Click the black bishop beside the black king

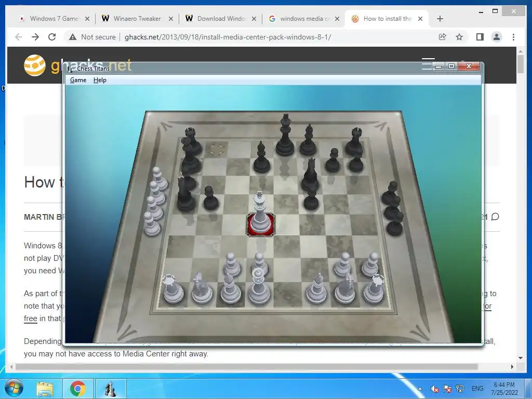click(x=308, y=140)
